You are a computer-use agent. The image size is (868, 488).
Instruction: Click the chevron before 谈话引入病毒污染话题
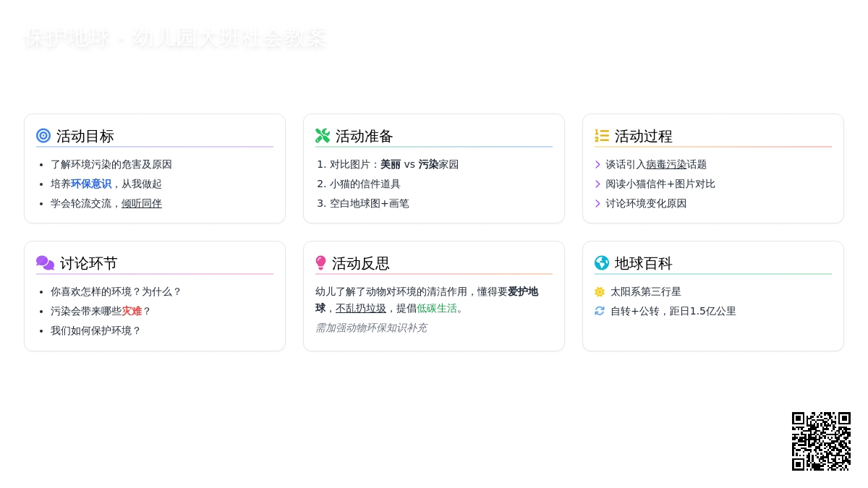pyautogui.click(x=597, y=165)
